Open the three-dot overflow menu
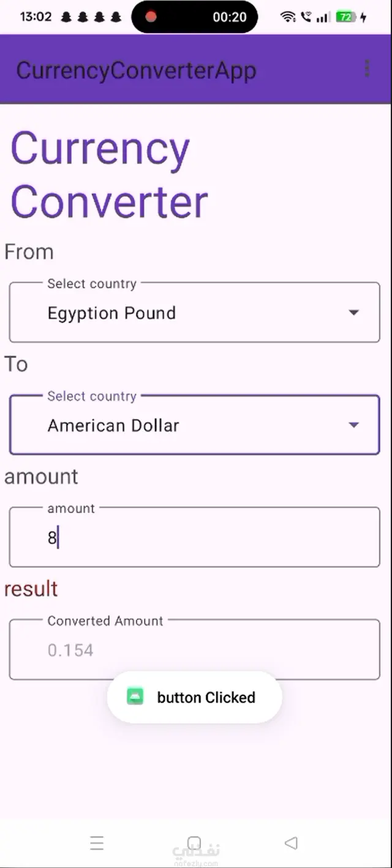This screenshot has width=392, height=868. point(367,69)
